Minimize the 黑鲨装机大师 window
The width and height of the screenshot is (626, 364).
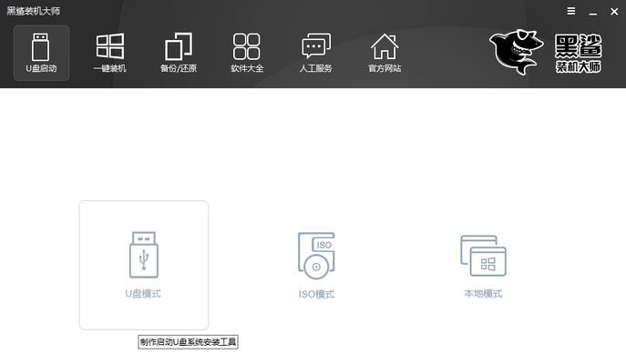click(593, 12)
